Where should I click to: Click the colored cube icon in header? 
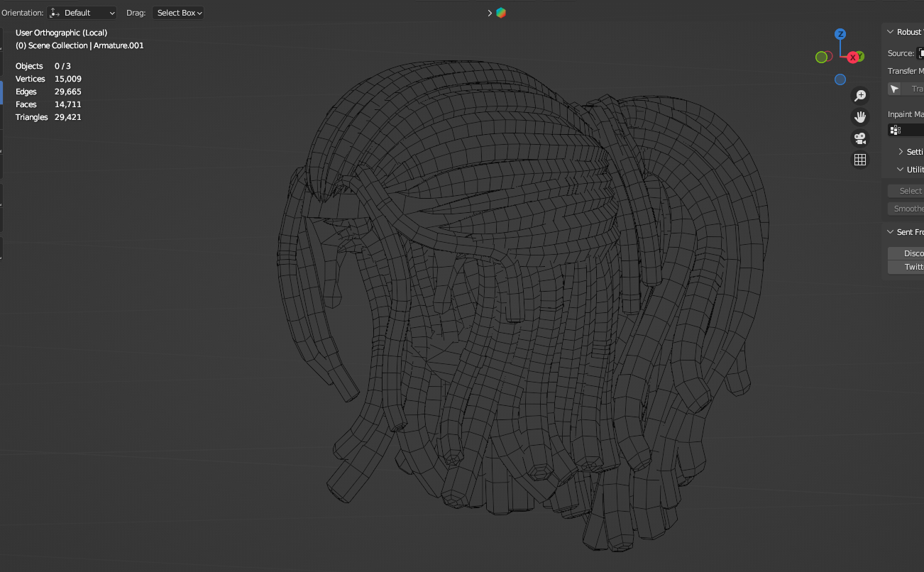(501, 13)
